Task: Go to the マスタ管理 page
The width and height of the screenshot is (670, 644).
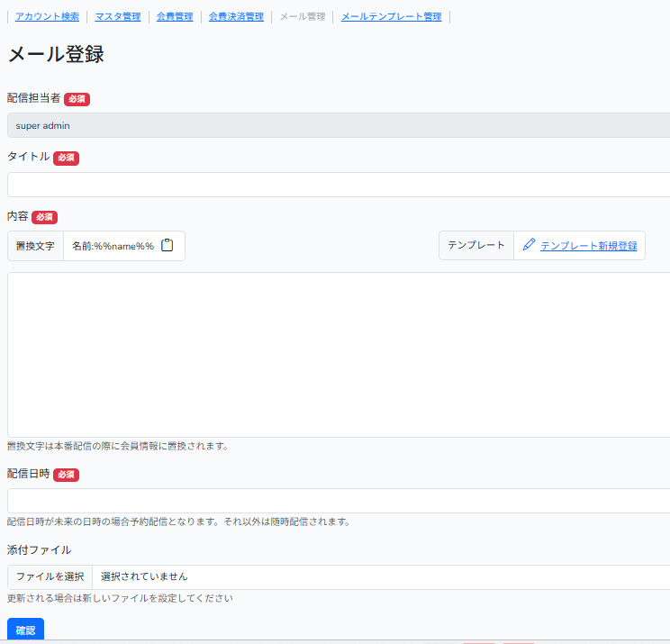Action: (117, 16)
